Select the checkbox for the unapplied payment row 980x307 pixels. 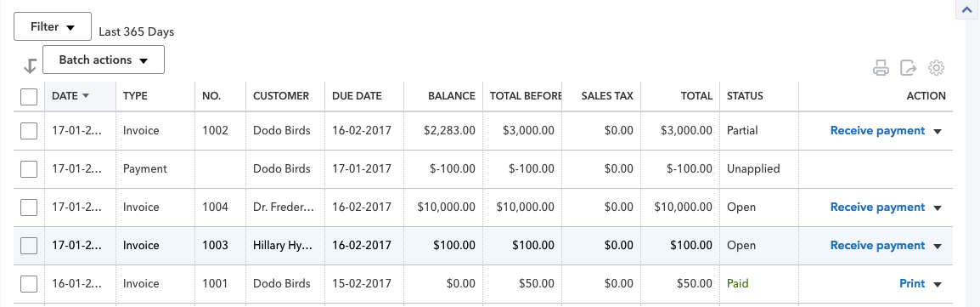click(x=29, y=169)
